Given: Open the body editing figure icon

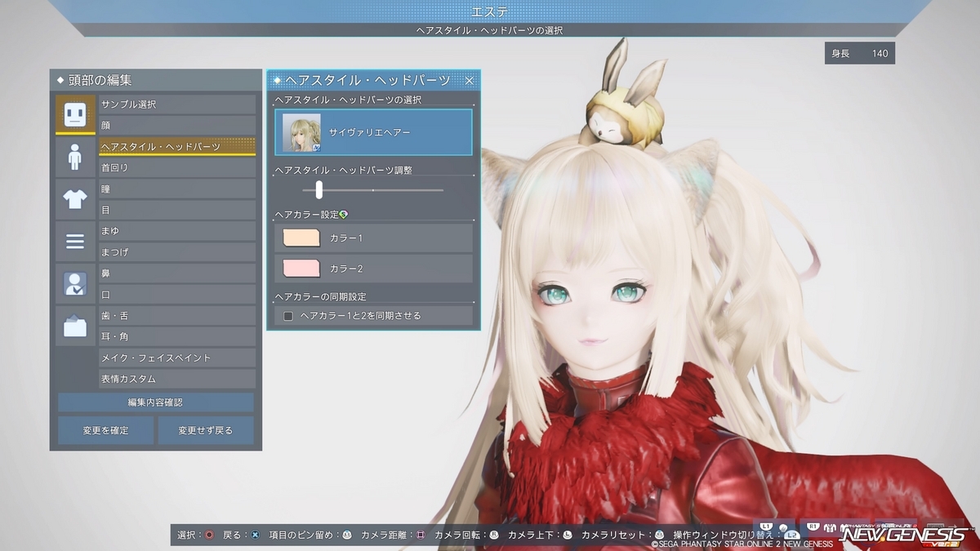Looking at the screenshot, I should [x=75, y=157].
